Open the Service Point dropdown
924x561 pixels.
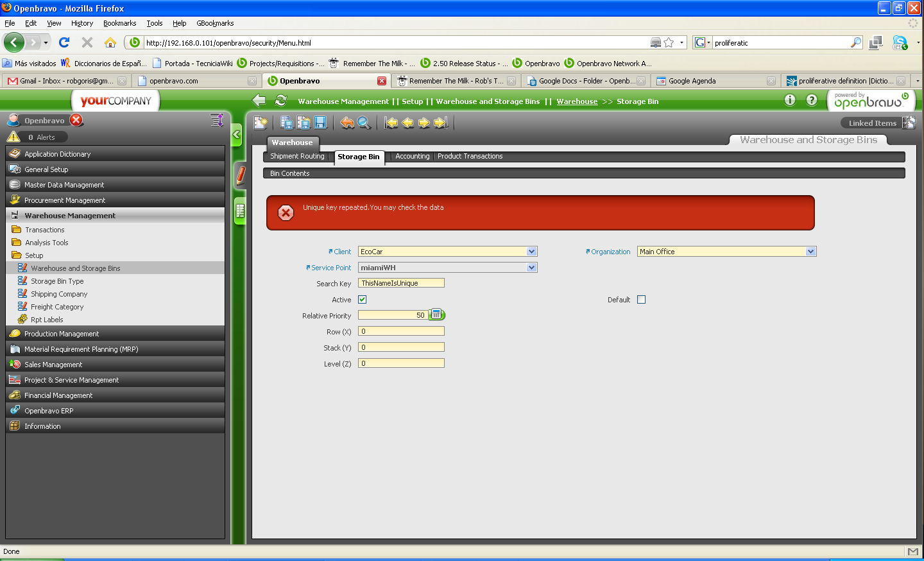coord(531,268)
